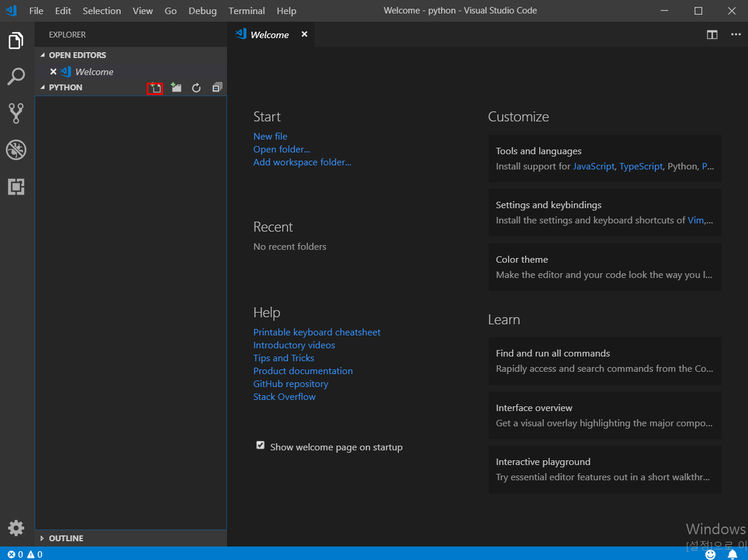Image resolution: width=748 pixels, height=560 pixels.
Task: Open Find and run all commands card
Action: pos(605,361)
